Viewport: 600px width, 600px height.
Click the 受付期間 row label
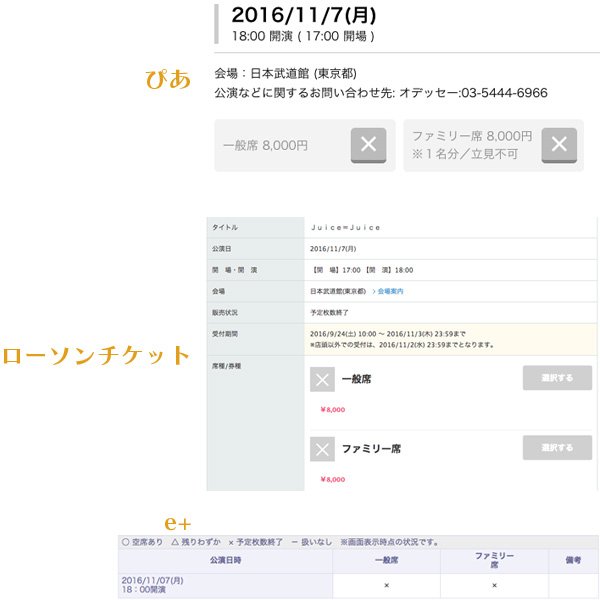[225, 334]
